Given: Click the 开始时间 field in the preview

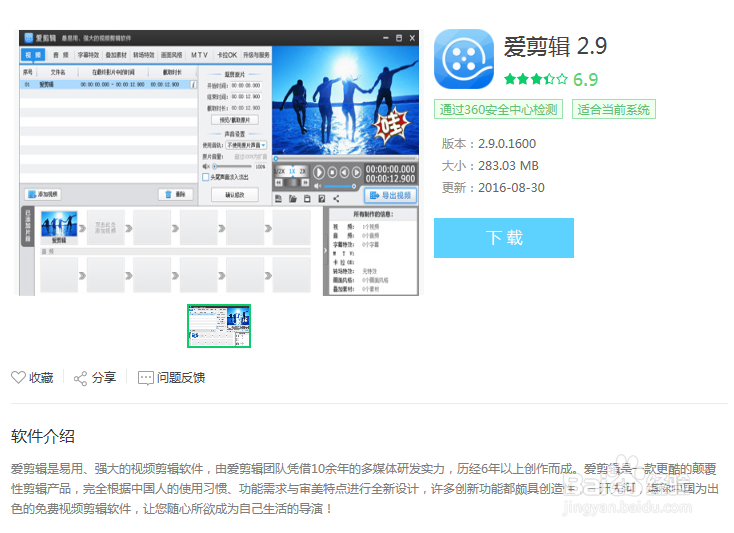Looking at the screenshot, I should coord(246,86).
